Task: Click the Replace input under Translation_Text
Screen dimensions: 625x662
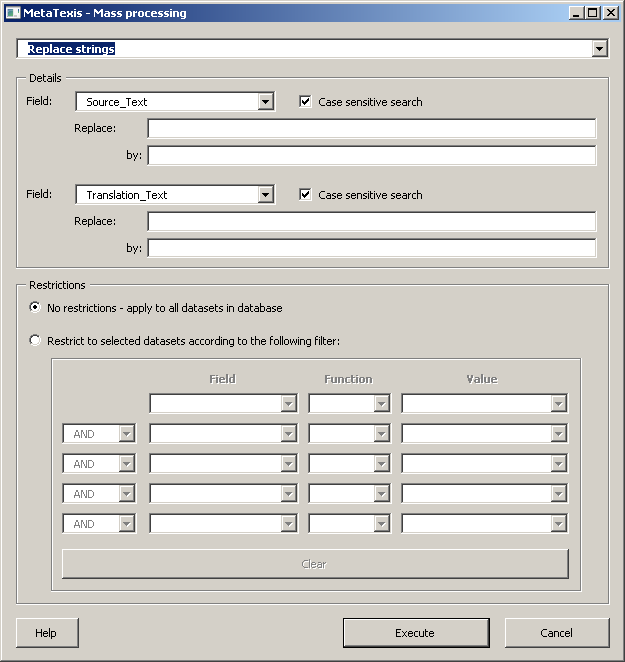Action: 372,221
